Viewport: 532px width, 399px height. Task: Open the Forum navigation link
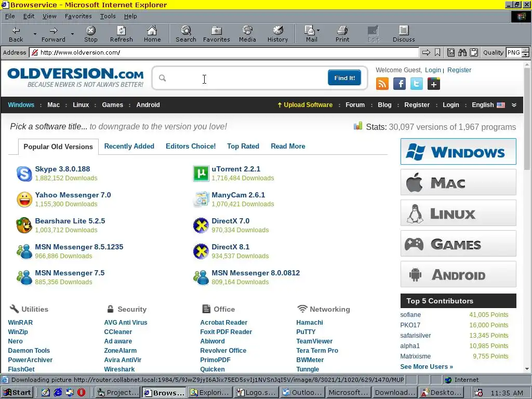pos(355,105)
